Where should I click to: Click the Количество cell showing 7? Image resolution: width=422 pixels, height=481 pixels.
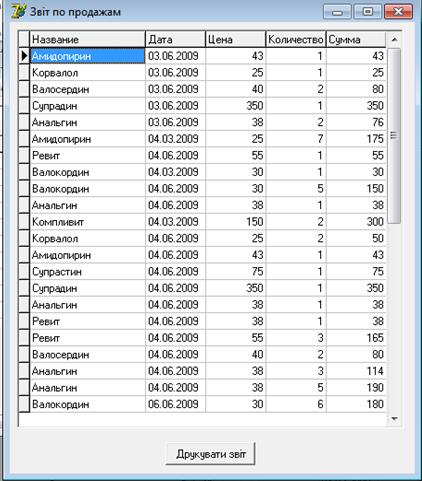296,139
